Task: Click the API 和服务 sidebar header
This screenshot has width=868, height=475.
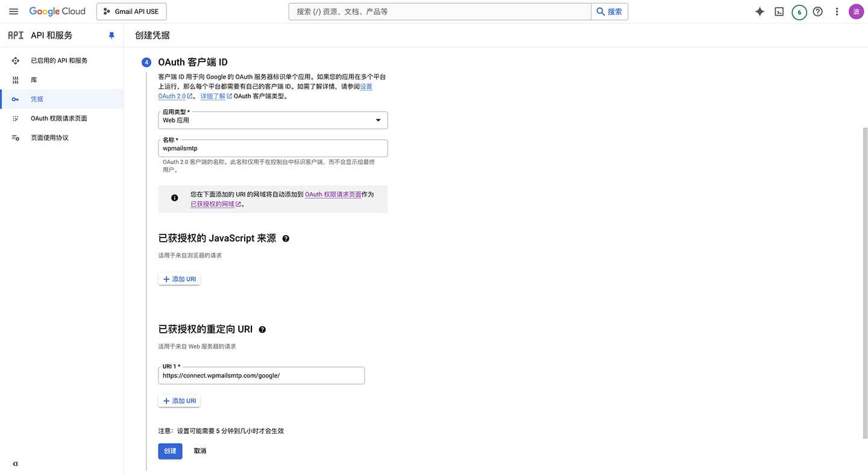Action: [52, 36]
